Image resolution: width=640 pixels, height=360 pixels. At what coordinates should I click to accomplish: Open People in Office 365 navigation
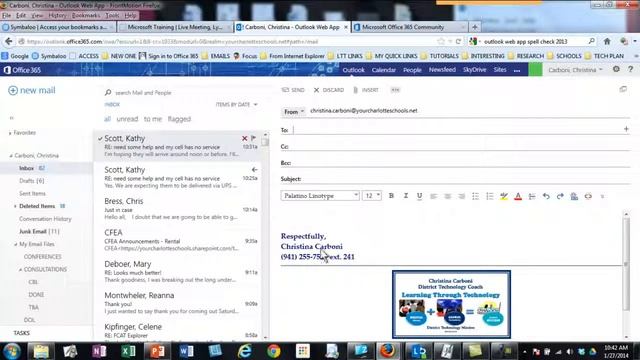tap(412, 70)
